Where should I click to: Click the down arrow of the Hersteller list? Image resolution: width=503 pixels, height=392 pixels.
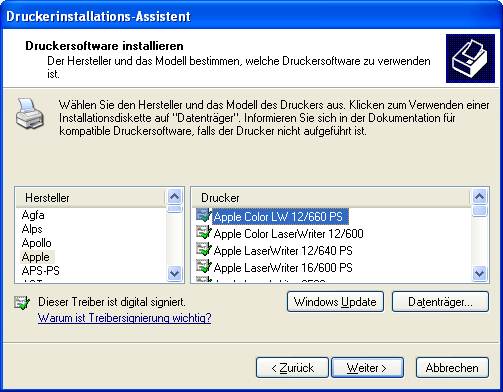174,273
